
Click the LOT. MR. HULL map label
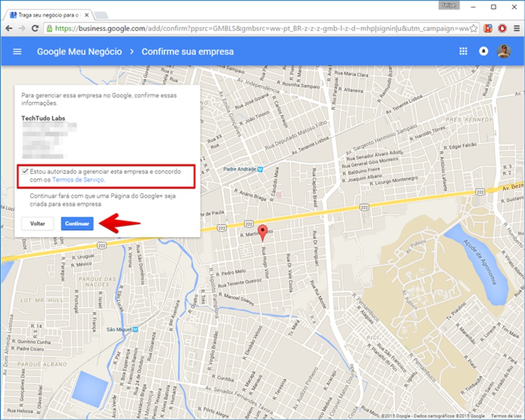[x=42, y=300]
